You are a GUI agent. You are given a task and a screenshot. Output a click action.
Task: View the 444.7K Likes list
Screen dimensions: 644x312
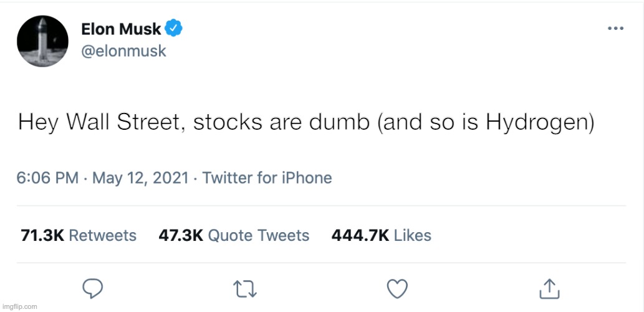coord(381,235)
